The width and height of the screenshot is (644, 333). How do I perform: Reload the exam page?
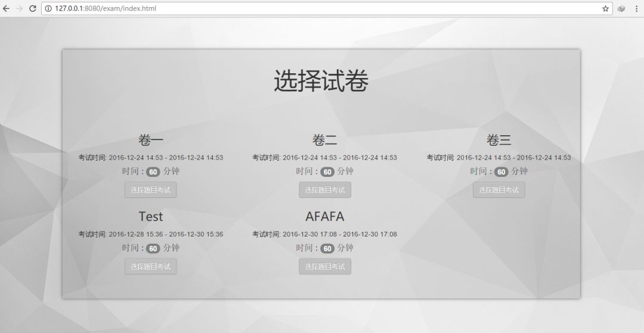coord(32,8)
